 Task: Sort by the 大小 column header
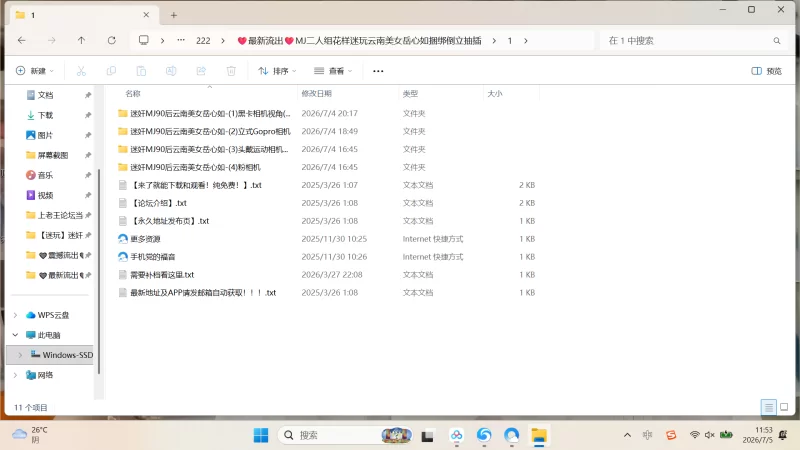511,94
